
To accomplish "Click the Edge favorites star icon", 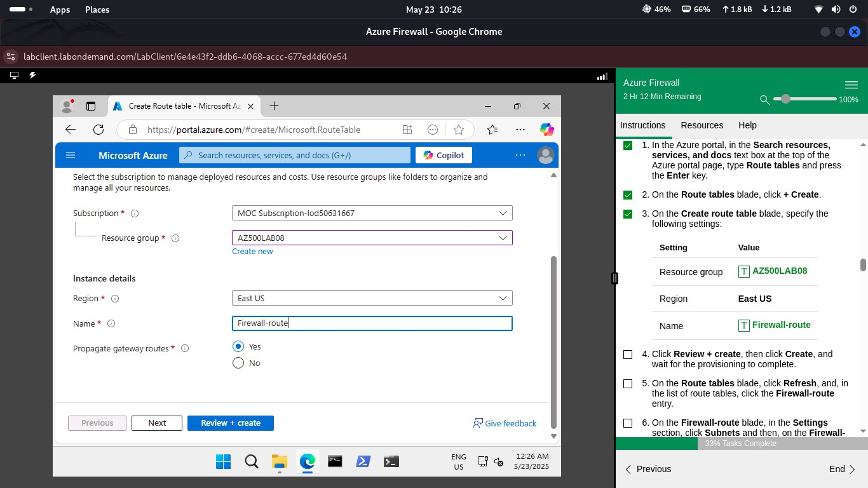I will 459,130.
